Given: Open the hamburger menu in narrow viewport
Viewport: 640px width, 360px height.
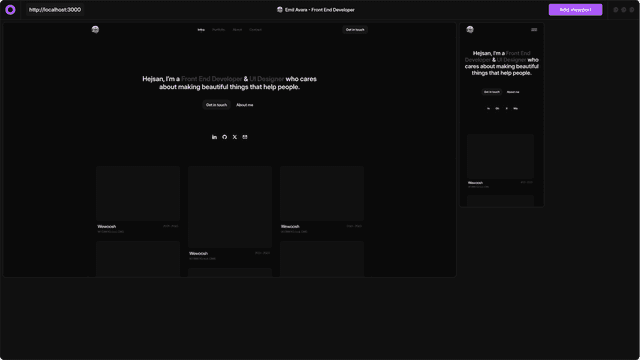Looking at the screenshot, I should (534, 30).
